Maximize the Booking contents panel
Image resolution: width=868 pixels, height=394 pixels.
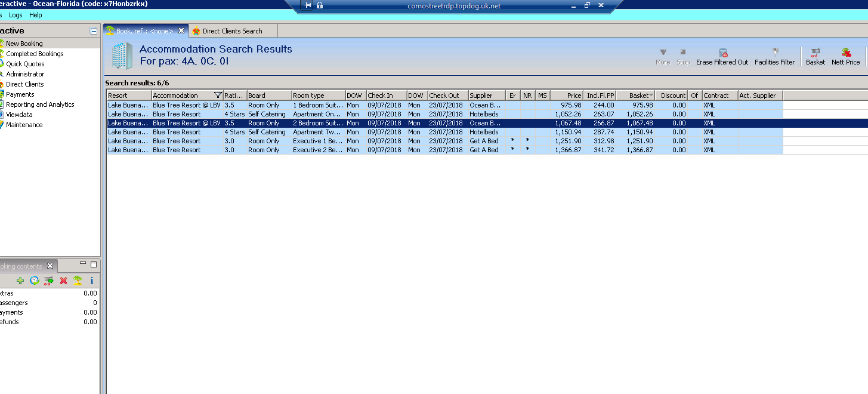pos(93,264)
